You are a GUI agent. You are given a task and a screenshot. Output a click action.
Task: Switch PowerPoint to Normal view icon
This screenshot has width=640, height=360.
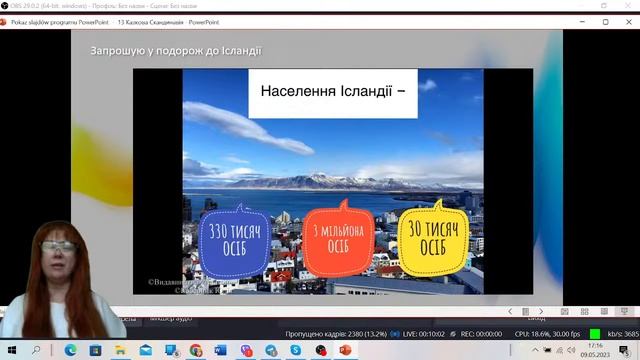564,311
